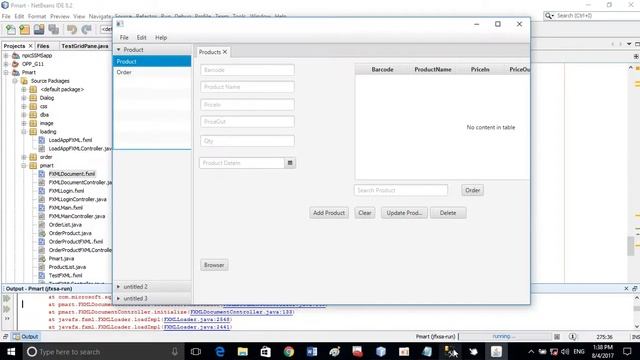The image size is (640, 360).
Task: Click the Java app icon in taskbar
Action: (496, 351)
